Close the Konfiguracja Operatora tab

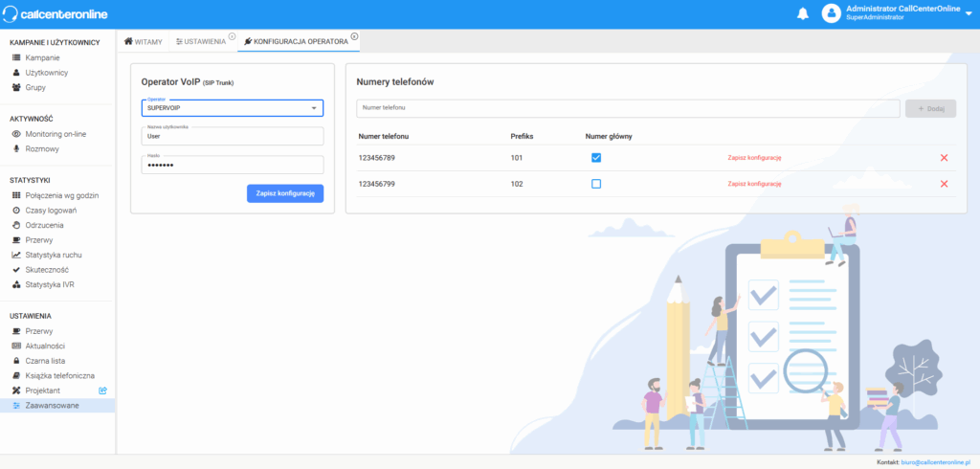354,36
